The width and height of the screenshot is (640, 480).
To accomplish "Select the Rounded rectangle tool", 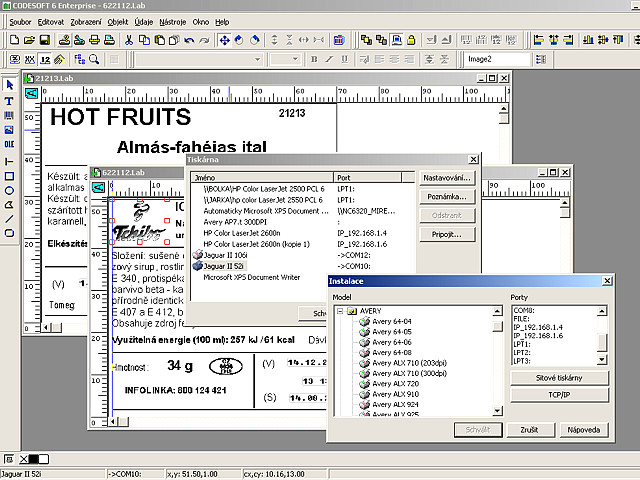I will pyautogui.click(x=9, y=233).
